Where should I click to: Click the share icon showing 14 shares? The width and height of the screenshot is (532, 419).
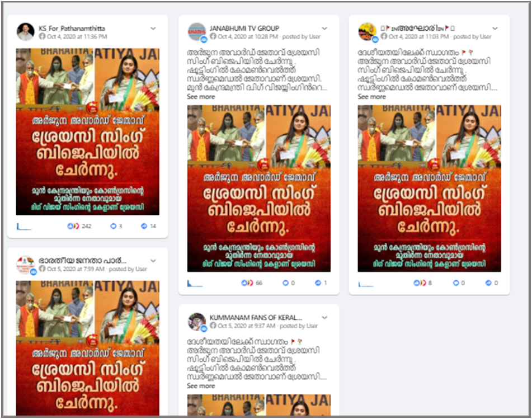click(144, 226)
